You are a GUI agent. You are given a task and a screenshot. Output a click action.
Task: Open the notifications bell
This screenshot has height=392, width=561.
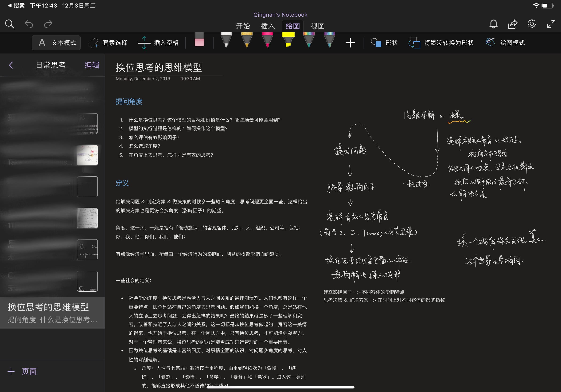pyautogui.click(x=493, y=24)
